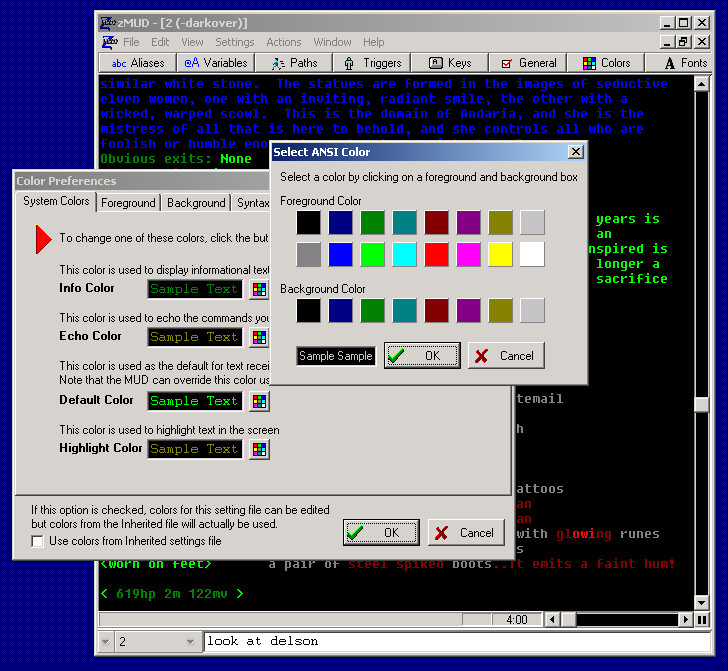
Task: Click the color picker icon for Highlight Color
Action: (x=259, y=449)
